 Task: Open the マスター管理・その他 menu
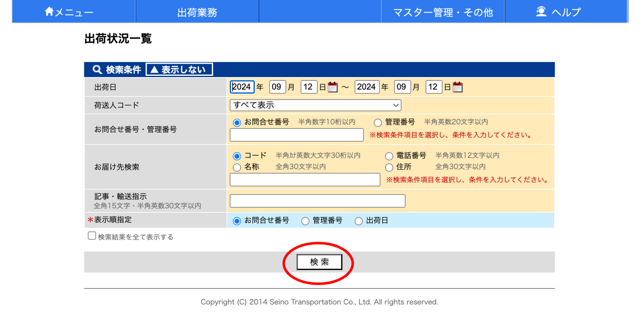tap(442, 11)
